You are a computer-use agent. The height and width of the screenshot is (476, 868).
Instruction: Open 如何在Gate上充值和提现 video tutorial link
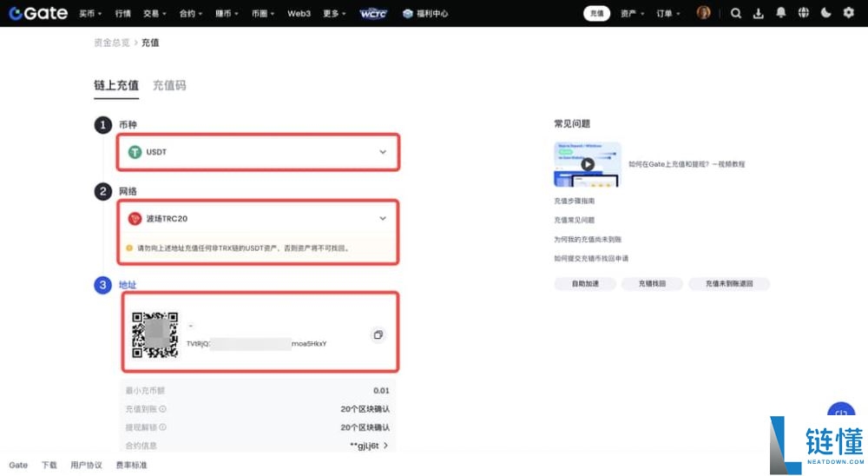(687, 164)
